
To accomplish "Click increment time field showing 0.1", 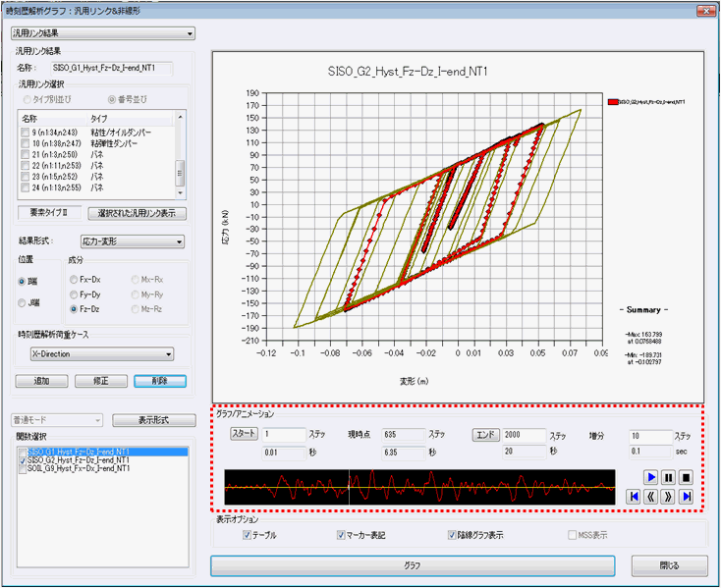I will [x=650, y=452].
